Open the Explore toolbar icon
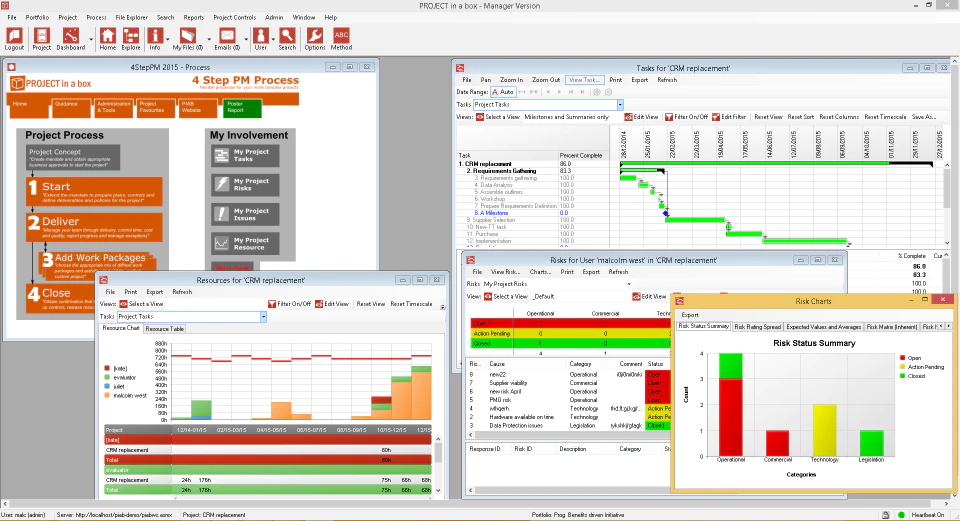 click(130, 39)
